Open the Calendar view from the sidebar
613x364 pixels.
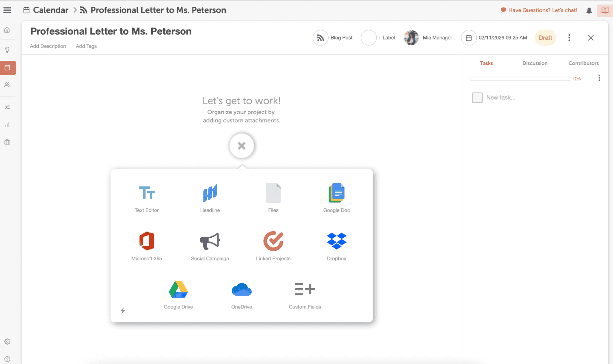(8, 67)
